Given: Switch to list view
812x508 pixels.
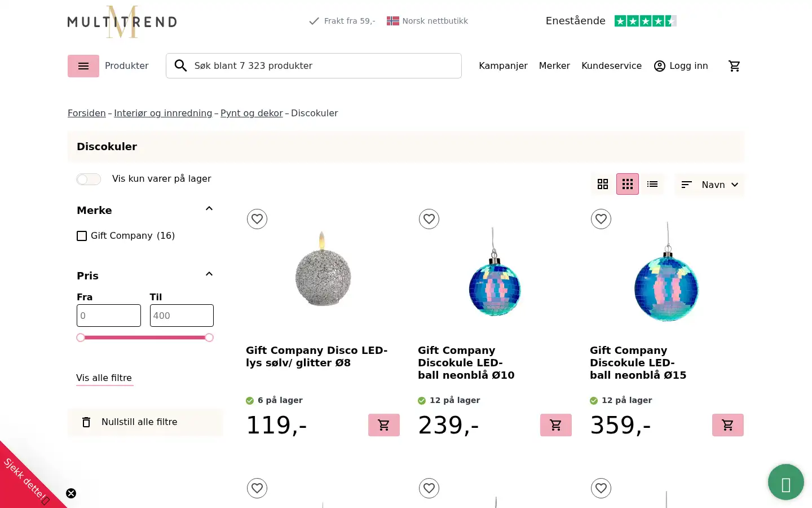Looking at the screenshot, I should pos(652,184).
